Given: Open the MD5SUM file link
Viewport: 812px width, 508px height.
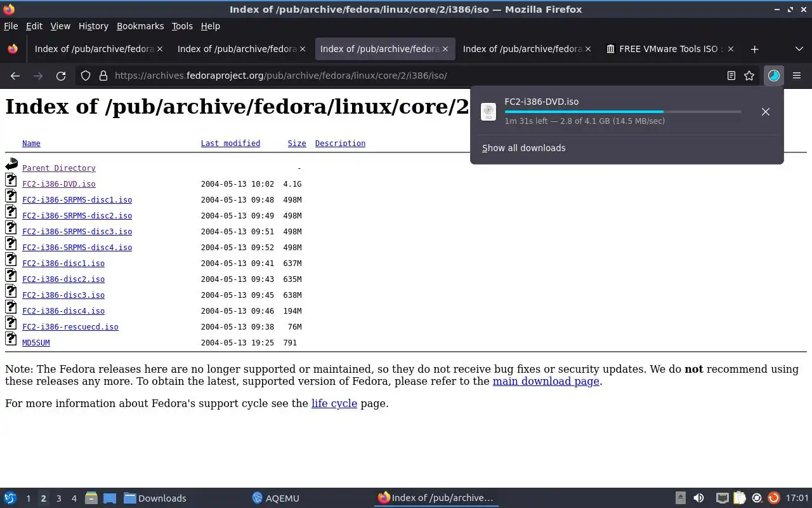Looking at the screenshot, I should [36, 343].
